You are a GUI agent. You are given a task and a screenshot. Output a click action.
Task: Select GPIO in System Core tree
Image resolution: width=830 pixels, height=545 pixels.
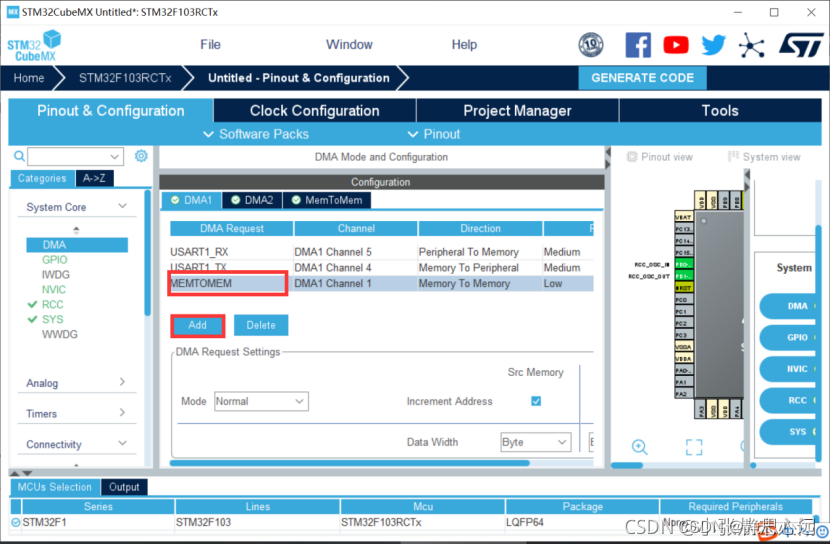click(x=55, y=260)
